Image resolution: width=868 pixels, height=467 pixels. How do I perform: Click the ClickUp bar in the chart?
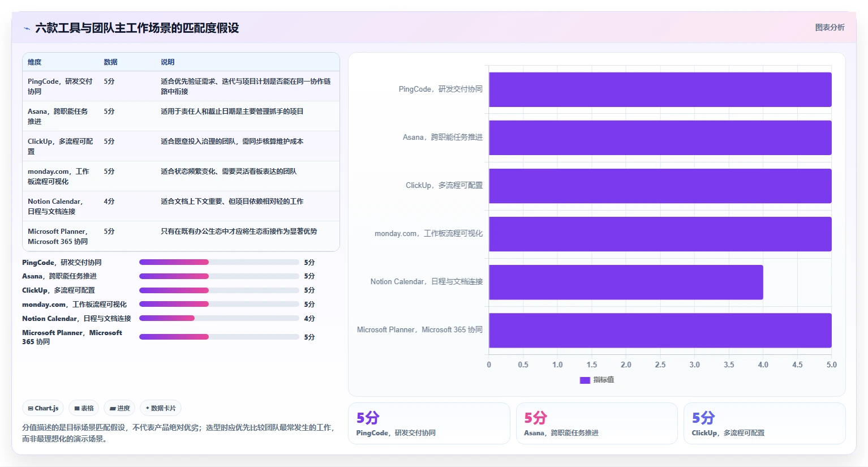tap(660, 186)
